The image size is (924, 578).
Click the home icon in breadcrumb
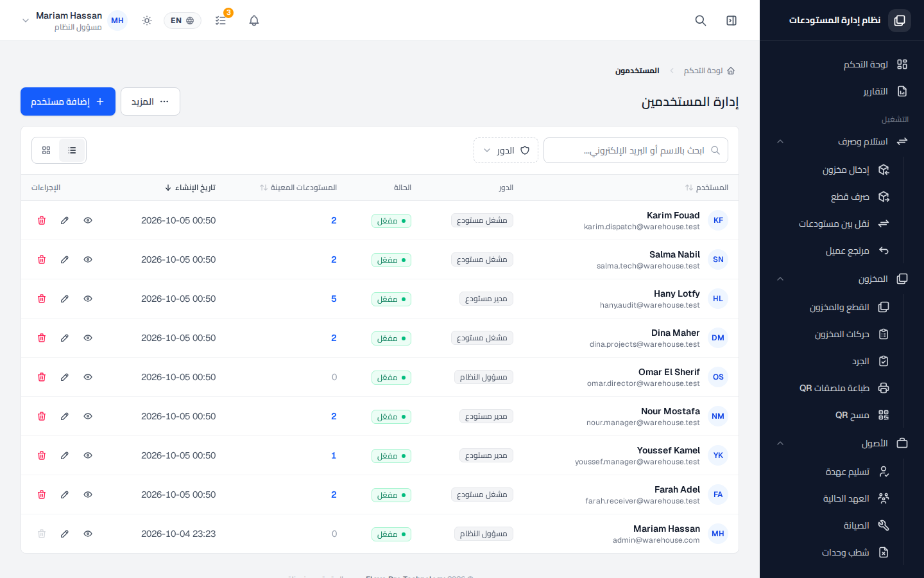click(x=731, y=71)
